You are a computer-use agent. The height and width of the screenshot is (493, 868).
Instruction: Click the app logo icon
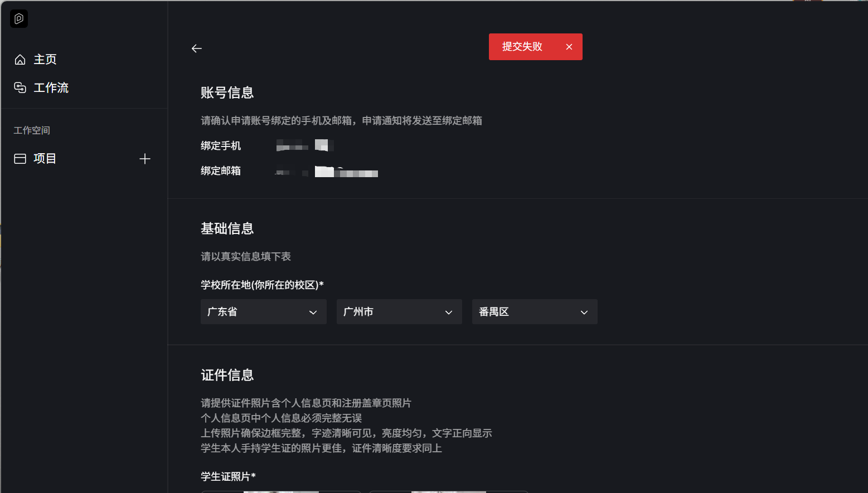click(x=19, y=19)
